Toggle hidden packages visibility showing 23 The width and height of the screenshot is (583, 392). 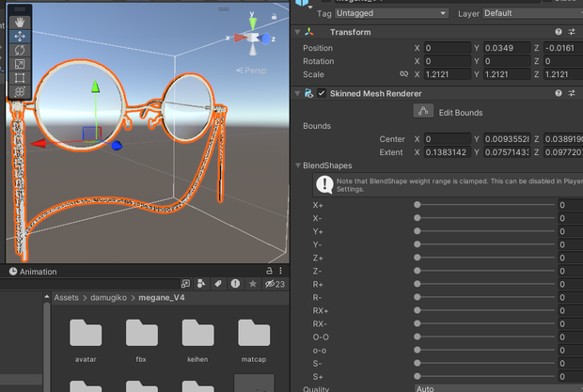click(275, 284)
